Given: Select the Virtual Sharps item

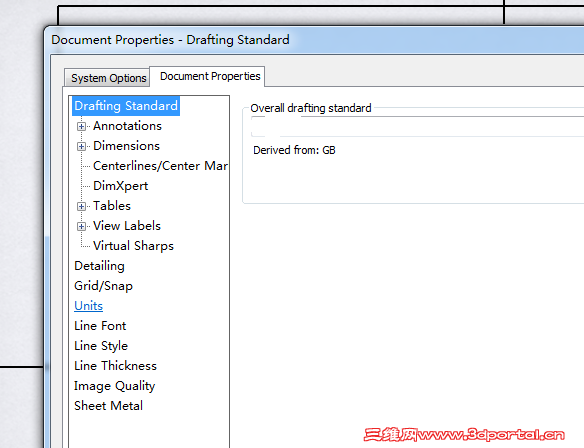Looking at the screenshot, I should coord(133,246).
